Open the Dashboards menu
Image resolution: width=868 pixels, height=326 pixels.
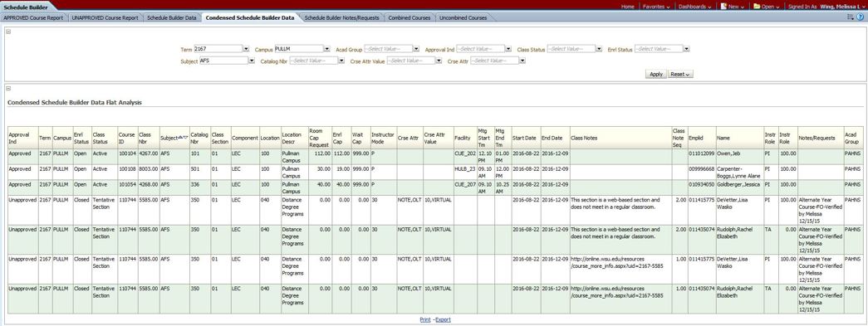pos(694,7)
